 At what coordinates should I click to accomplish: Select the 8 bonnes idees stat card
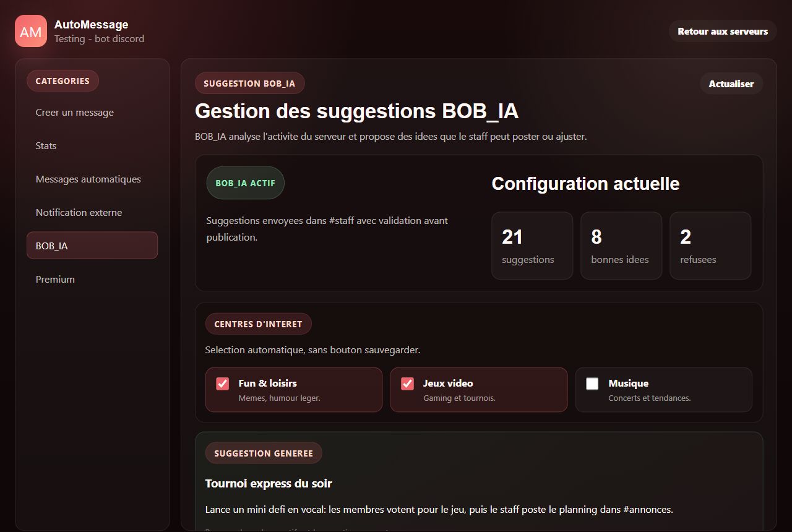point(621,246)
